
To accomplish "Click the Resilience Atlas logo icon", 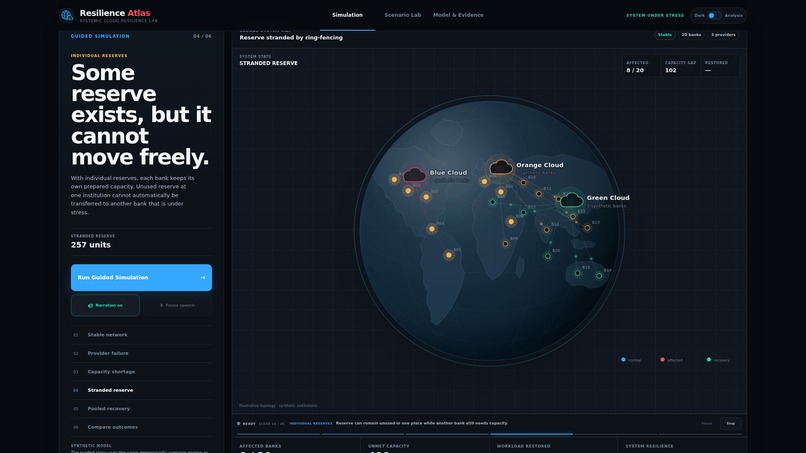I will [x=67, y=15].
